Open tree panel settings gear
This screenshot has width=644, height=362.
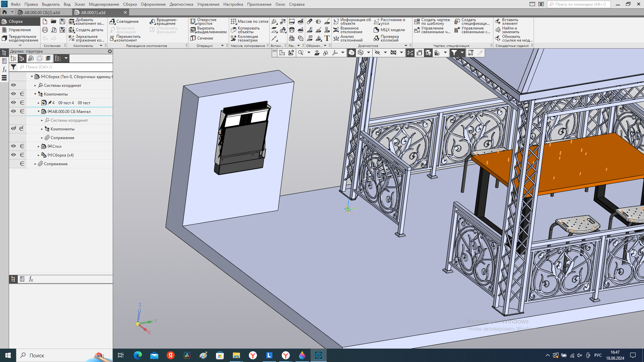pos(110,51)
